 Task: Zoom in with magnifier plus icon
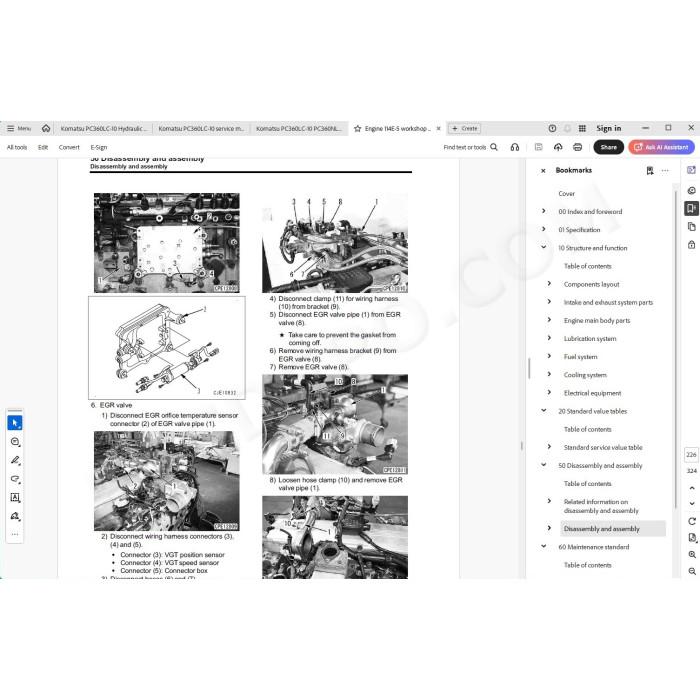692,554
